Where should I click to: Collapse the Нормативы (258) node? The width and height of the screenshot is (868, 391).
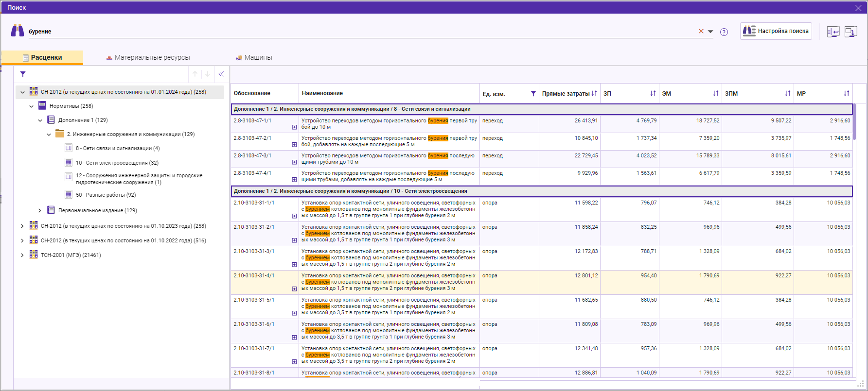point(32,106)
